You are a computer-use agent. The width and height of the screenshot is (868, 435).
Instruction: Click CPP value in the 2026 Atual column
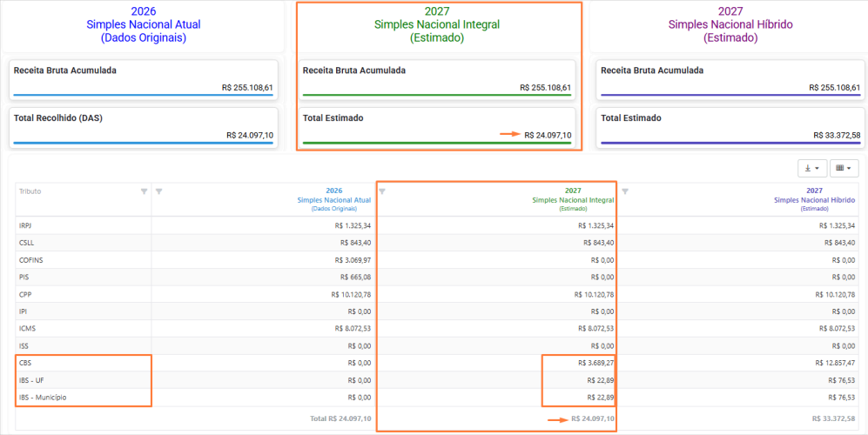pos(351,294)
